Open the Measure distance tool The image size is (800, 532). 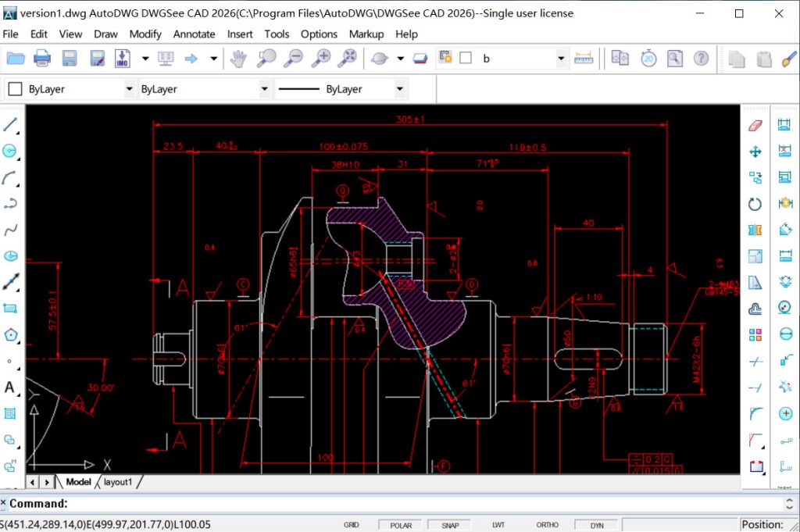(x=586, y=58)
